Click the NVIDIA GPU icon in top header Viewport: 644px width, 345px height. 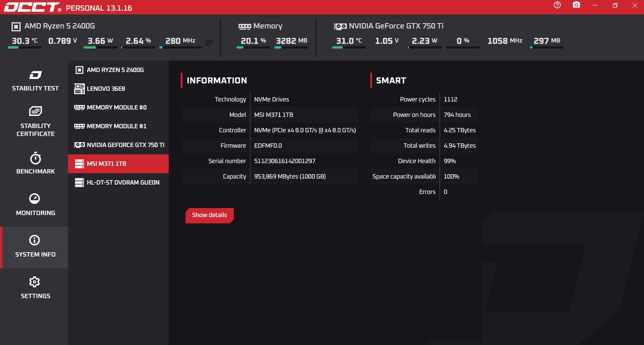[x=340, y=26]
